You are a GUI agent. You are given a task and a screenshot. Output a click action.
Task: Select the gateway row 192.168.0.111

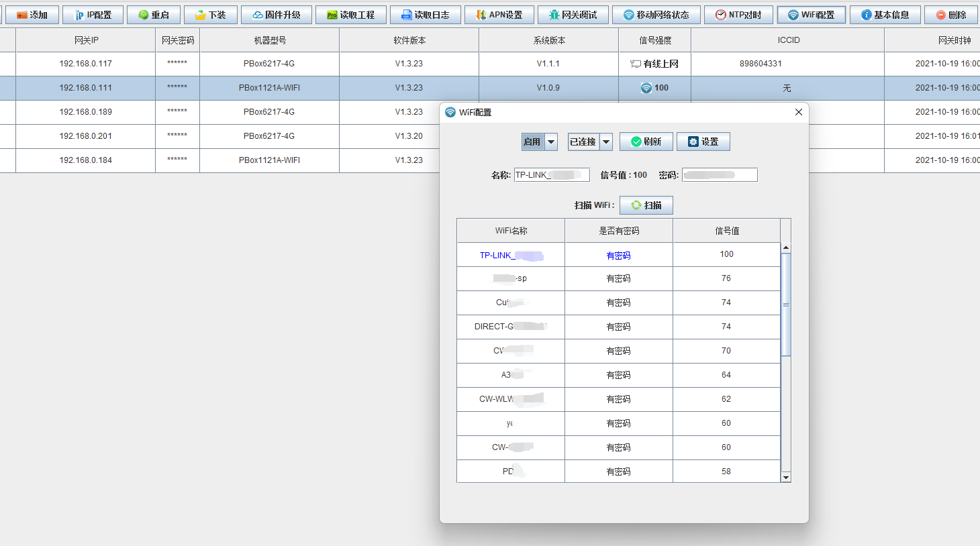[x=490, y=88]
